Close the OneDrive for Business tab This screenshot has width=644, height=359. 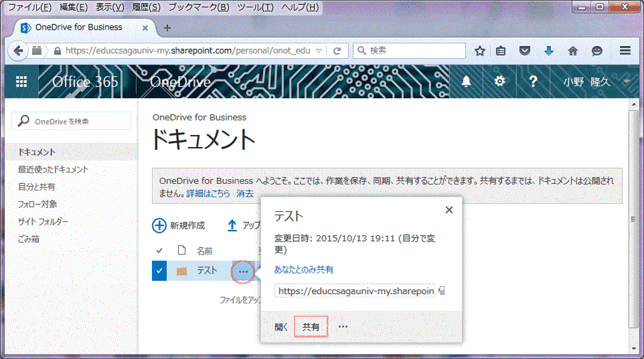[x=145, y=28]
